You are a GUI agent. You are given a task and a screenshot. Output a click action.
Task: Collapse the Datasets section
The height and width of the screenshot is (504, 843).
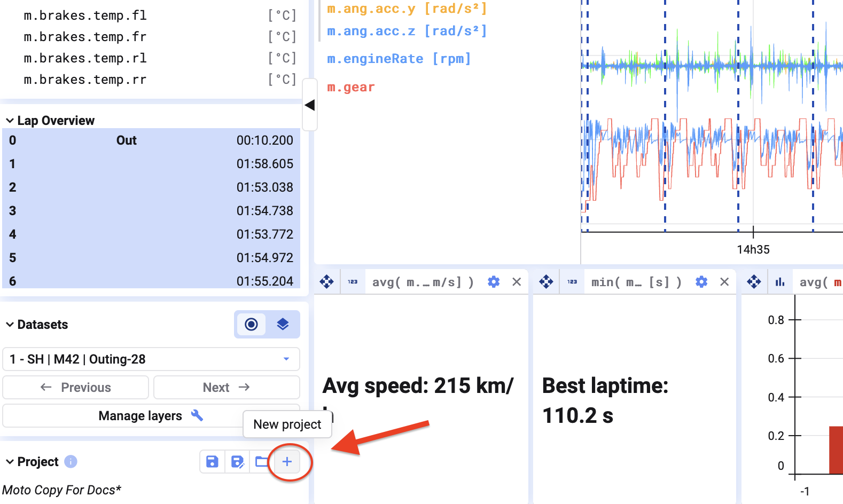coord(10,325)
